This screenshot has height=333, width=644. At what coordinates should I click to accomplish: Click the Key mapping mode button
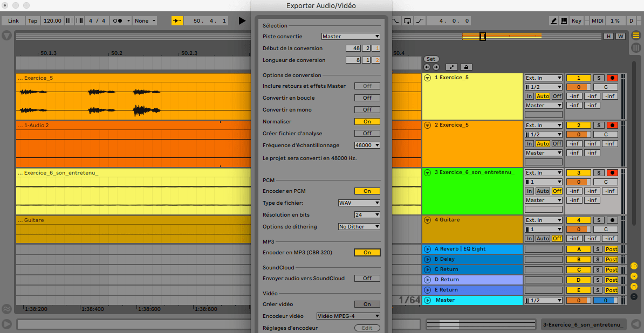576,20
